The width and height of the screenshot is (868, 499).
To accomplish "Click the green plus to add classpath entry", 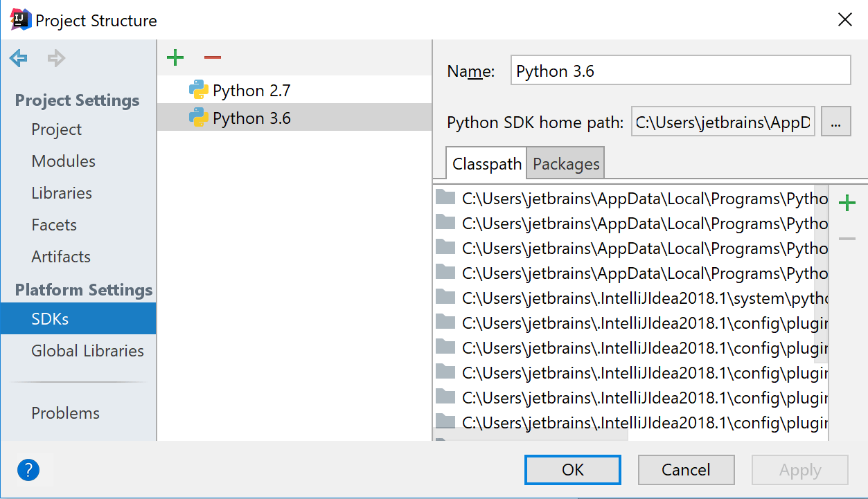I will pyautogui.click(x=847, y=202).
